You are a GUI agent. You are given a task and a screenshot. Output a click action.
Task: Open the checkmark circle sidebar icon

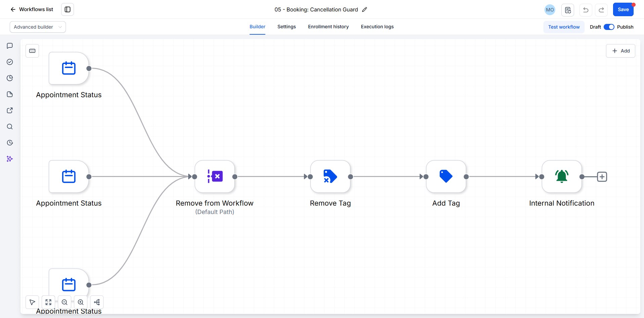(10, 62)
